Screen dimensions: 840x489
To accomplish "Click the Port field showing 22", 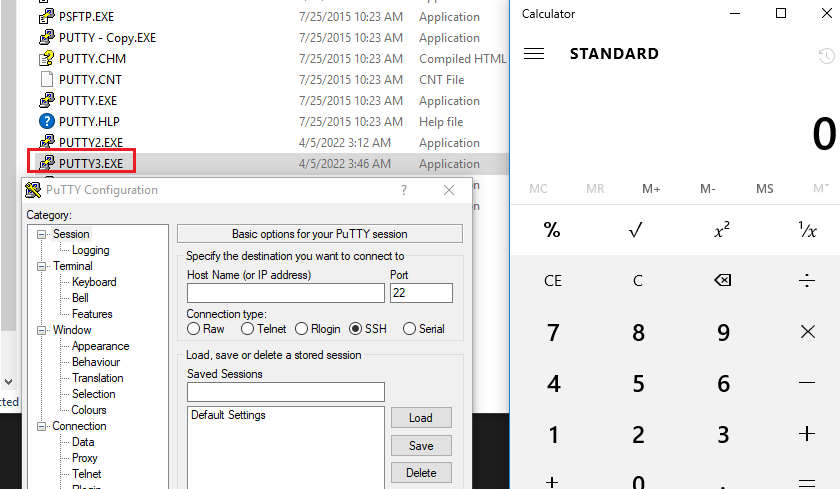I will 421,293.
